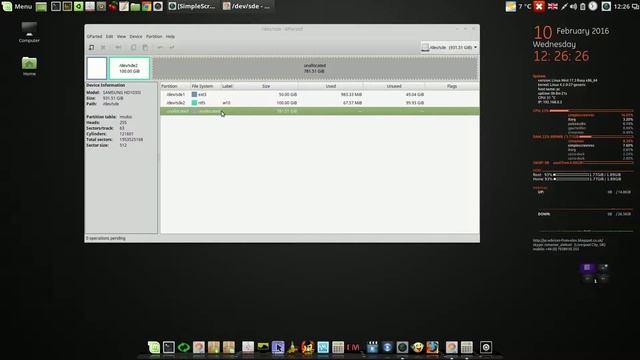Click the green refresh icon in the dock
The height and width of the screenshot is (360, 640).
coord(184,347)
